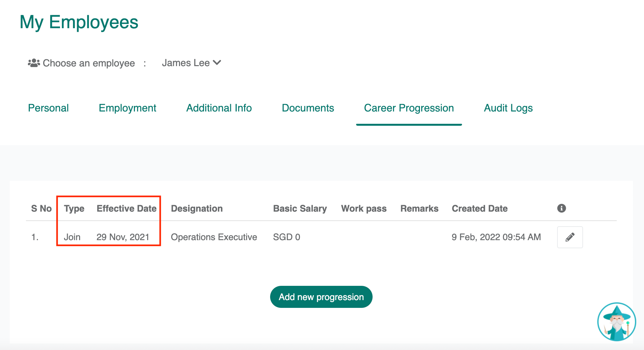Expand the James Lee dropdown chevron

pos(217,63)
